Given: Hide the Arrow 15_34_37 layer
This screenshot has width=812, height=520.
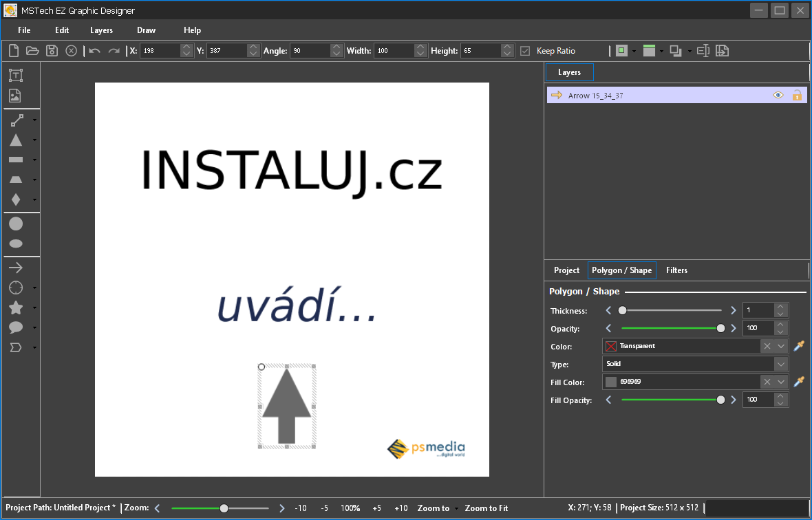Looking at the screenshot, I should tap(778, 96).
